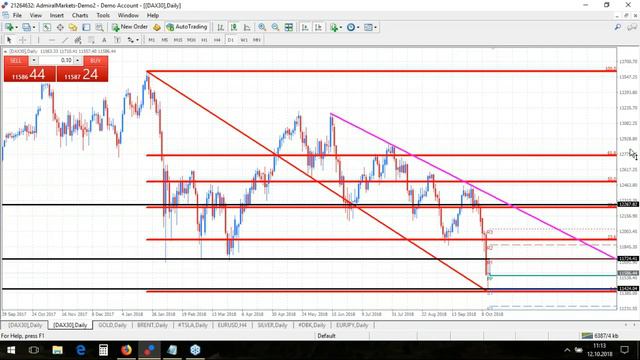Open the Windows Start menu
The width and height of the screenshot is (640, 360).
(x=11, y=350)
